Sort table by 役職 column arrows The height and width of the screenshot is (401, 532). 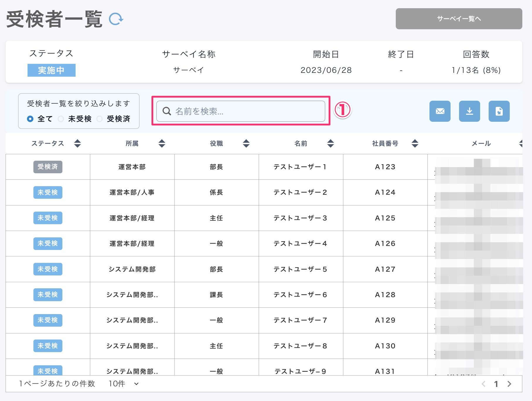point(246,143)
